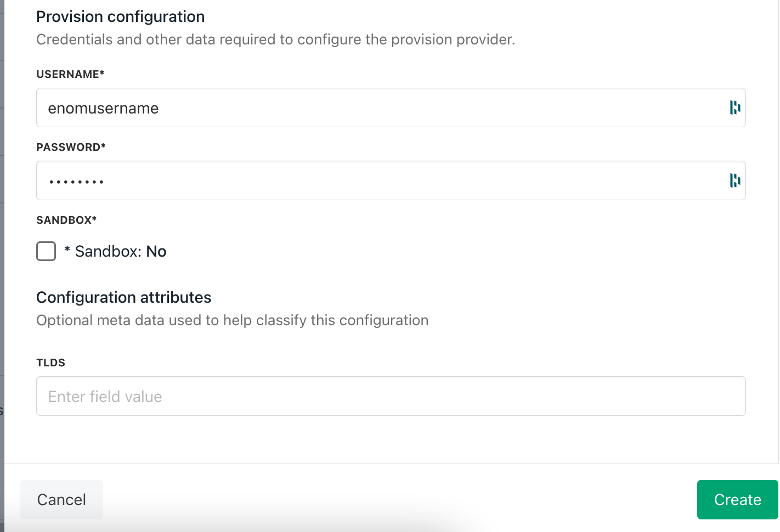Click the "Optional meta data" description text

pos(232,320)
